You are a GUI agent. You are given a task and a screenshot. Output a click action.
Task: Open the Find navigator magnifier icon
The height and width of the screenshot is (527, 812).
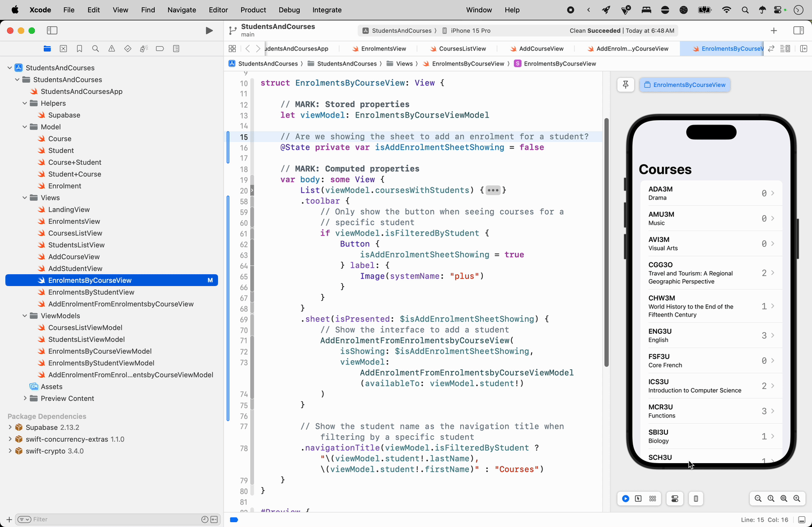click(x=96, y=49)
